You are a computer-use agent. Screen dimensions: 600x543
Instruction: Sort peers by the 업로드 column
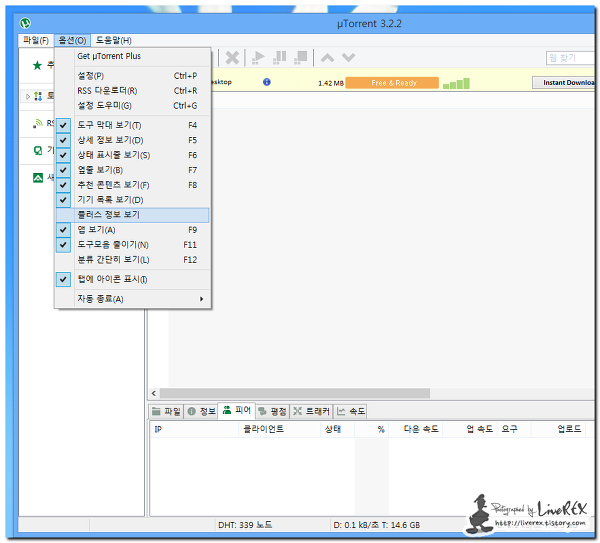click(558, 429)
